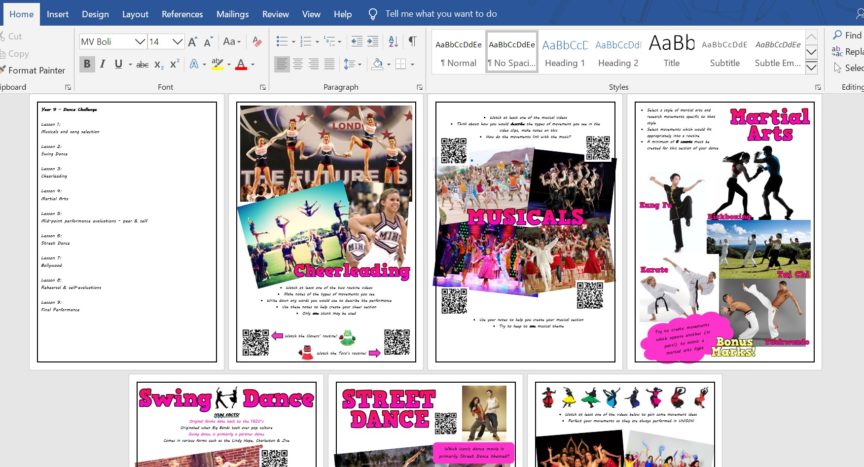Switch to the References tab
864x467 pixels.
[182, 14]
